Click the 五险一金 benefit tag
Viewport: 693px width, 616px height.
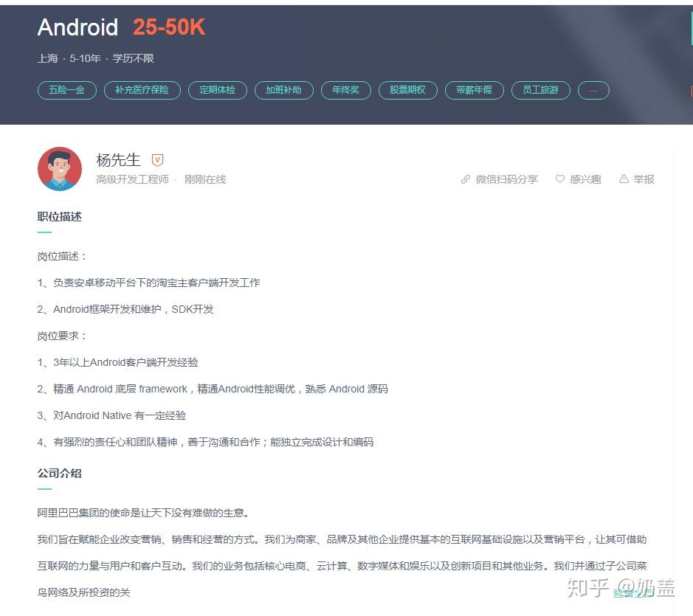pos(66,90)
